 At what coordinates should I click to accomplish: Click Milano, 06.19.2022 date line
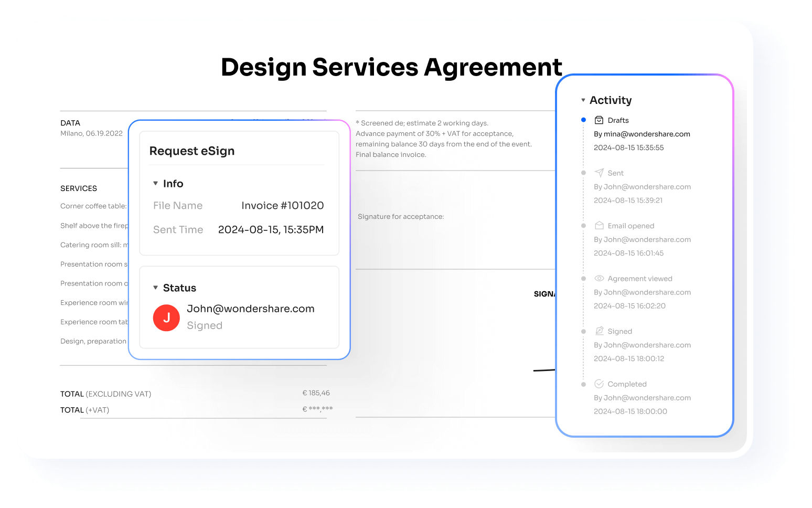[x=91, y=134]
